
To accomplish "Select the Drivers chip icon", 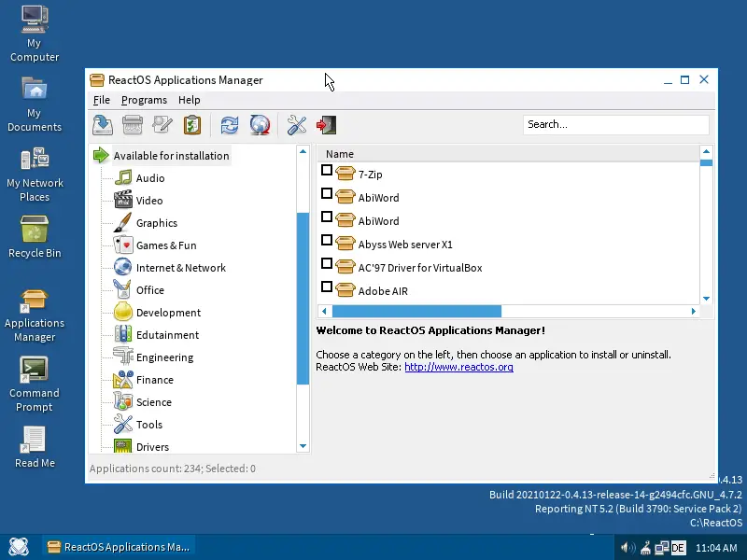I will (123, 445).
